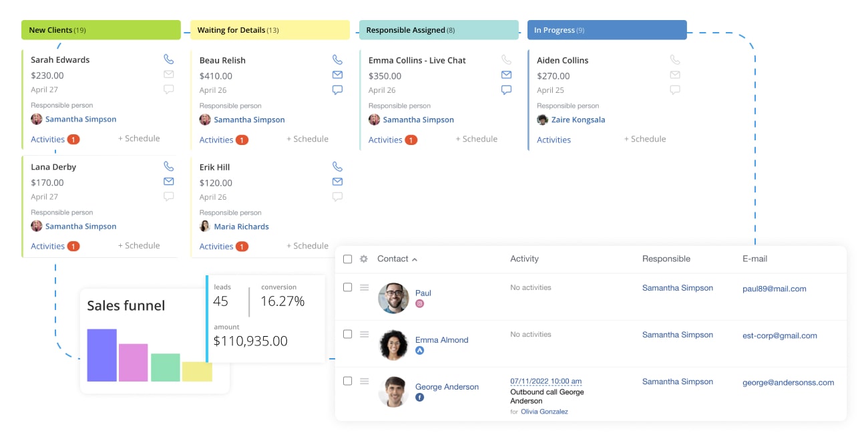
Task: Open the contact list settings gear
Action: click(x=364, y=259)
